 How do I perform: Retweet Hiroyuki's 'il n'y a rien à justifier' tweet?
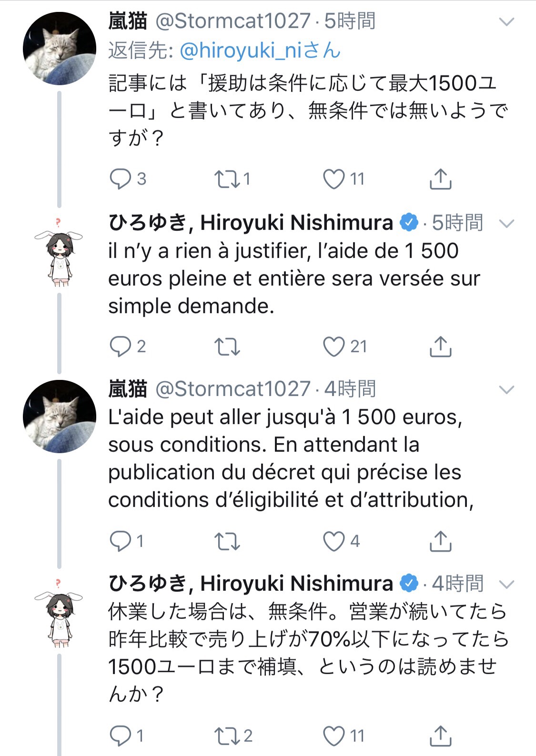coord(227,347)
